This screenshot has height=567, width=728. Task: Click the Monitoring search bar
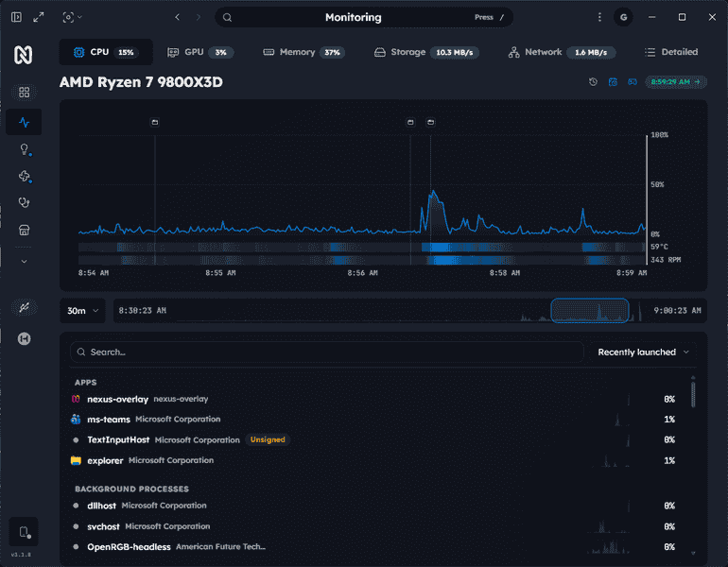pos(364,17)
